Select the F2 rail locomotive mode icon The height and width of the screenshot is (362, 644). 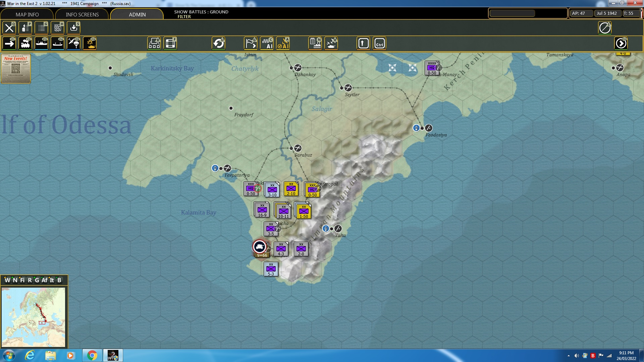pos(25,44)
